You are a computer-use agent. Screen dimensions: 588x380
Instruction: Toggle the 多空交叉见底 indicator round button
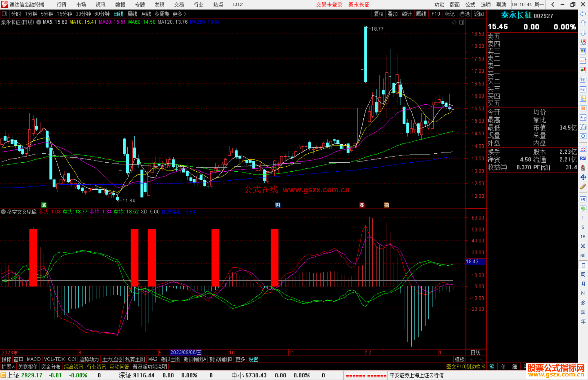click(x=3, y=212)
